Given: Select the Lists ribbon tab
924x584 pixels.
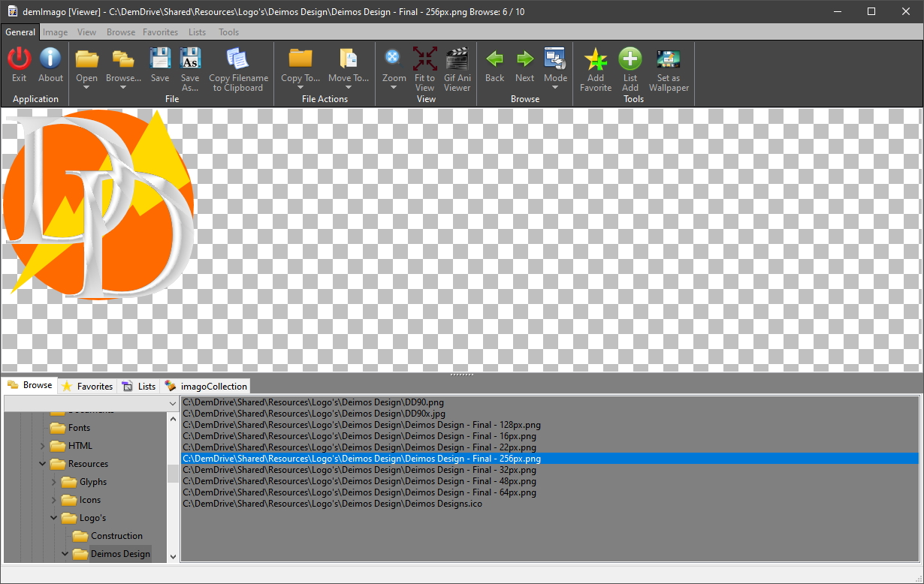Looking at the screenshot, I should pos(198,32).
